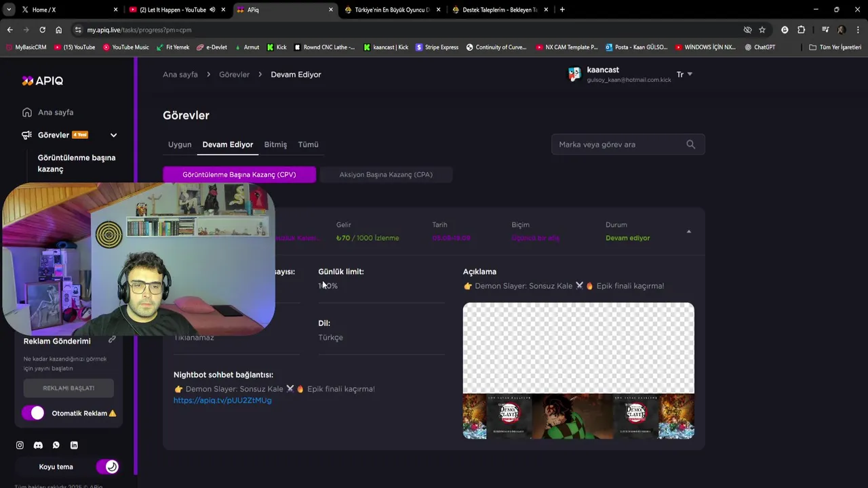Image resolution: width=868 pixels, height=488 pixels.
Task: Click link icon beside Reklam Gönderimi
Action: (x=112, y=340)
